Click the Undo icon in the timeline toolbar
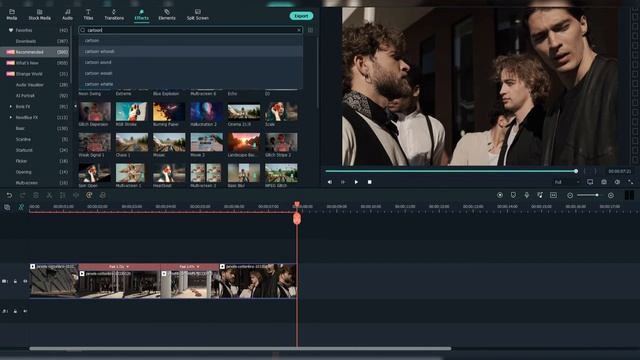Image resolution: width=640 pixels, height=360 pixels. 9,196
